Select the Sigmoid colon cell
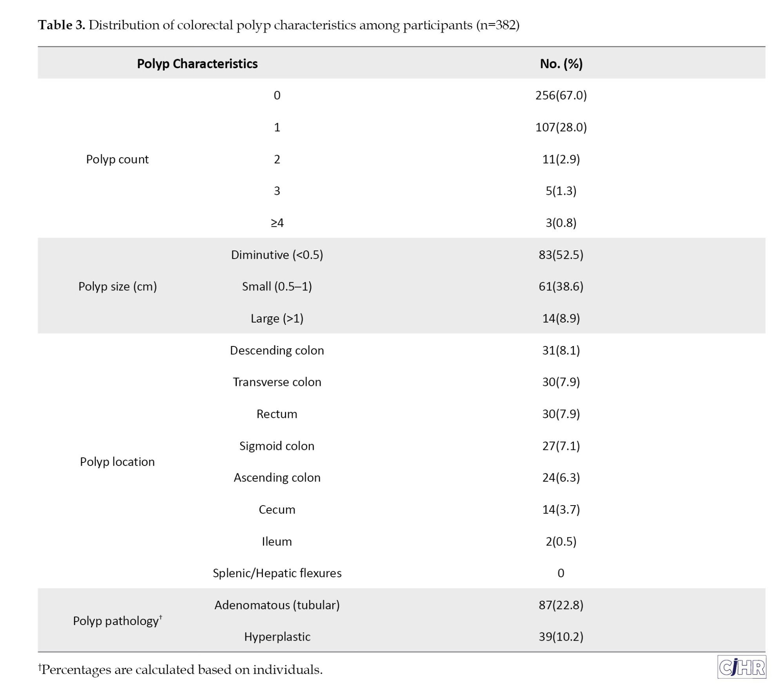The width and height of the screenshot is (784, 694). click(277, 446)
